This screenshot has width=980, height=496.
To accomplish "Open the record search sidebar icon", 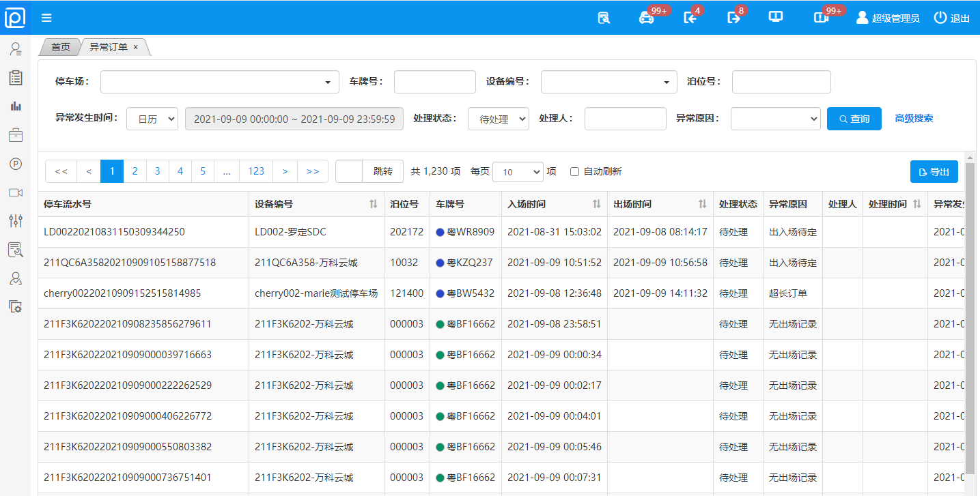I will pos(15,250).
